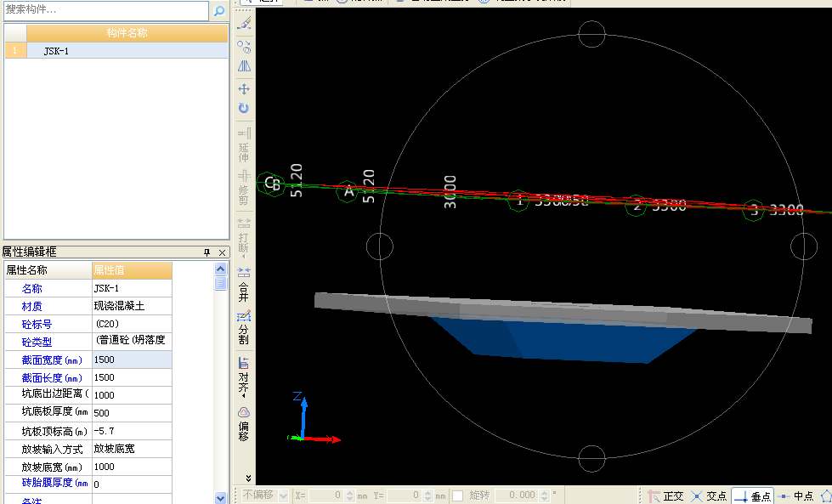The image size is (832, 504).
Task: Select the move tool with four arrows
Action: 244,88
